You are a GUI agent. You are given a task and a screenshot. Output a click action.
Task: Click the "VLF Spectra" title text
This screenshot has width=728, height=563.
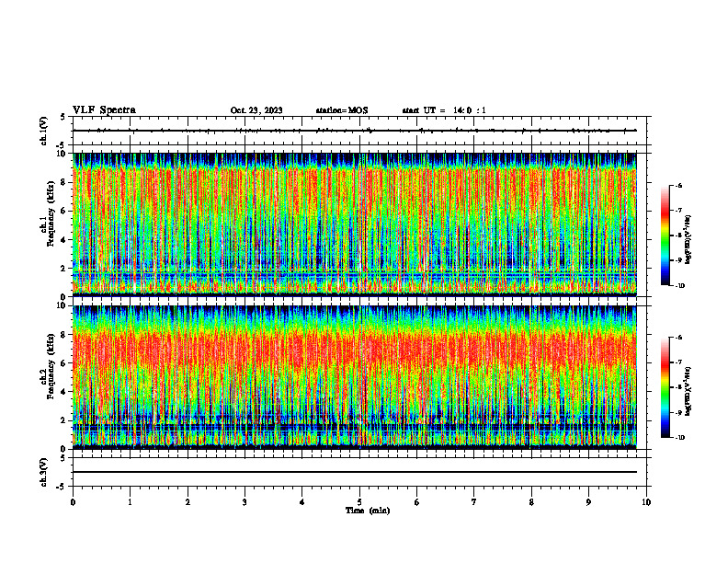click(x=105, y=110)
